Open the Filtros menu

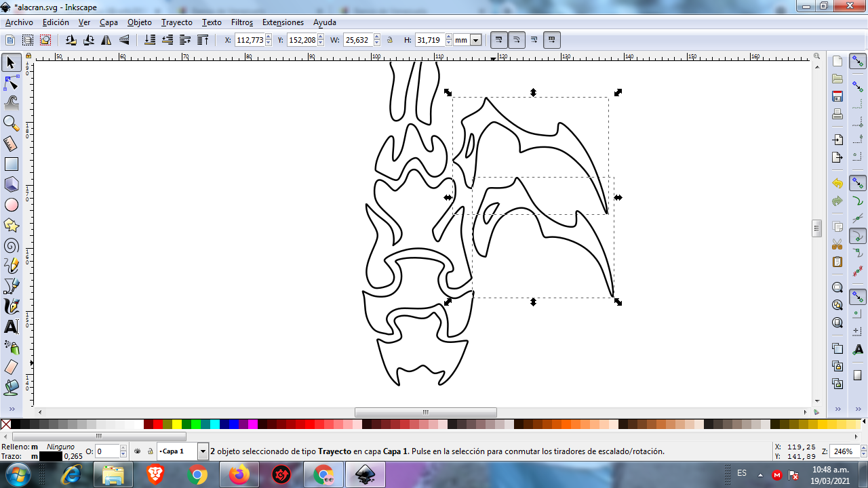(242, 22)
